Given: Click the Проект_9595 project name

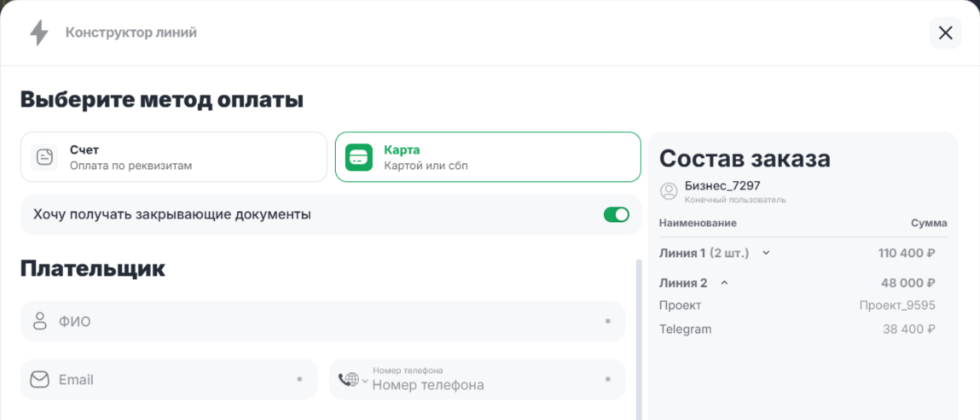Looking at the screenshot, I should coord(897,306).
